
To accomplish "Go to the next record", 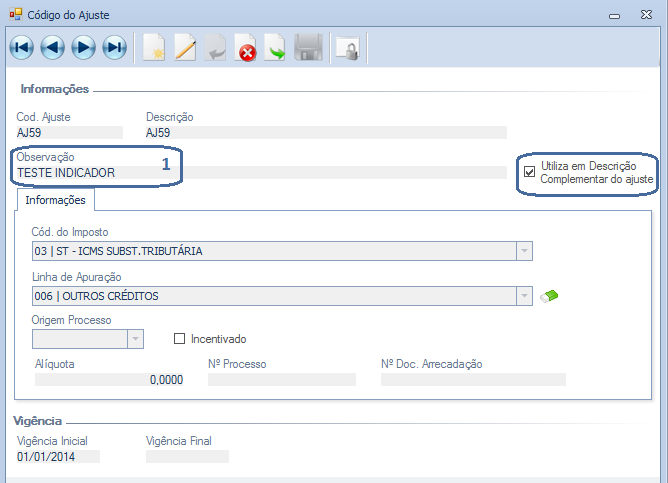I will point(84,47).
